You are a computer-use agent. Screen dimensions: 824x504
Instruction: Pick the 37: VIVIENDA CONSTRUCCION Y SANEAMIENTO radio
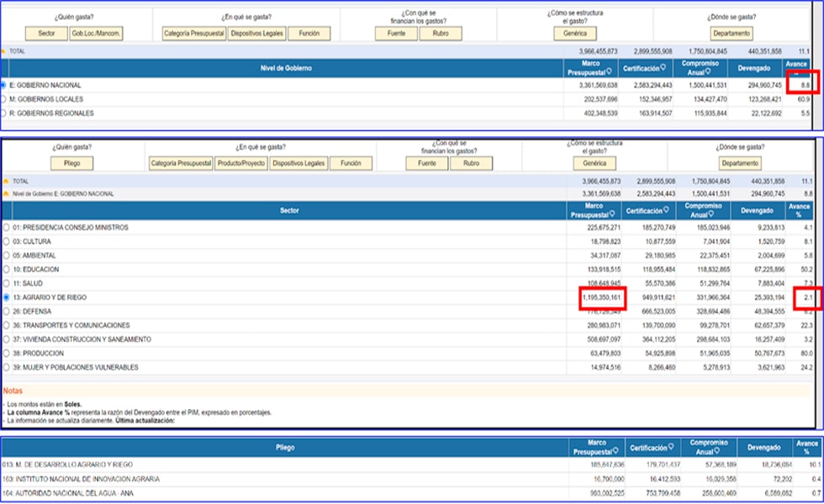click(8, 339)
